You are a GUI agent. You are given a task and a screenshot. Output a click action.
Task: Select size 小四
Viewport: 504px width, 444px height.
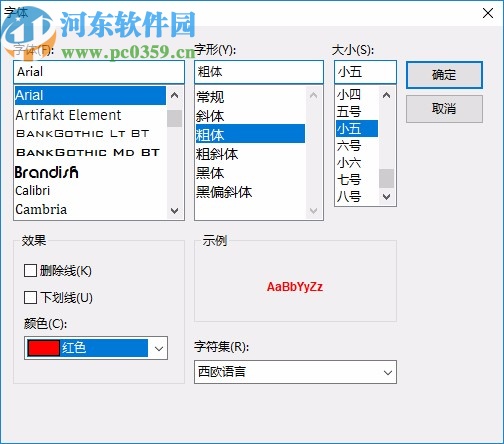tap(357, 95)
